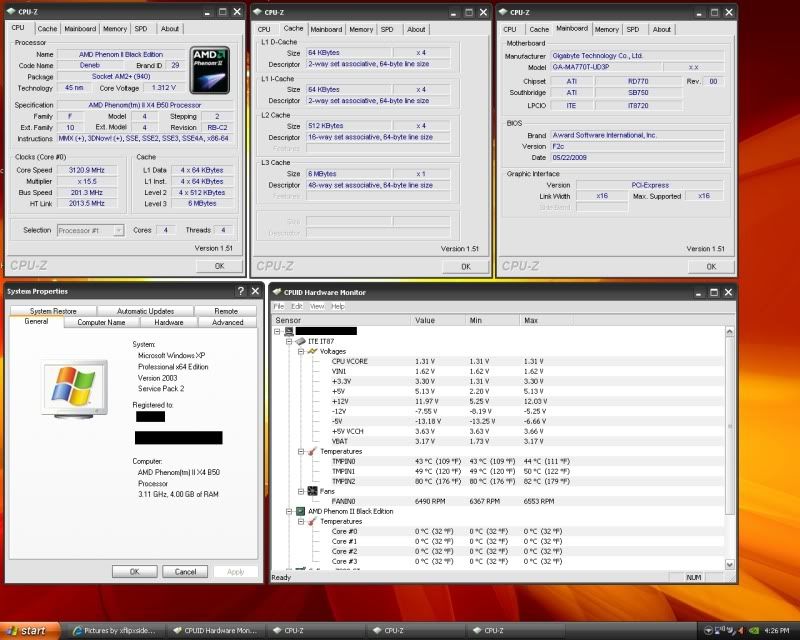Click the Hardware Monitor scrollbar up arrow

coord(730,332)
